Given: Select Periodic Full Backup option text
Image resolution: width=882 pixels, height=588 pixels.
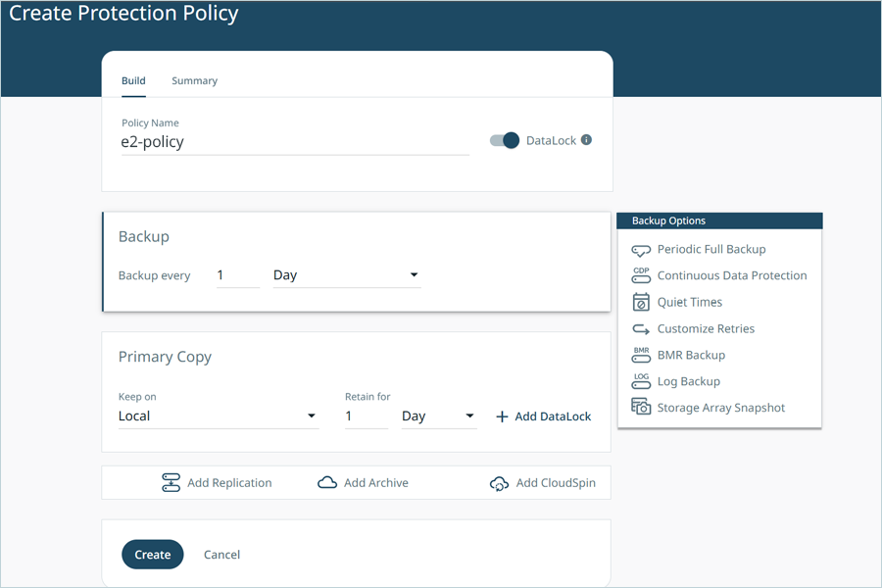Looking at the screenshot, I should point(711,249).
